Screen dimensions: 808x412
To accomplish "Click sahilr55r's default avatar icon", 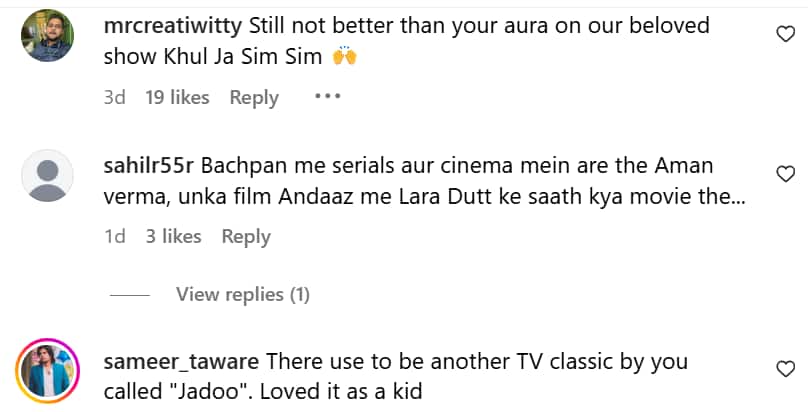I will tap(47, 176).
